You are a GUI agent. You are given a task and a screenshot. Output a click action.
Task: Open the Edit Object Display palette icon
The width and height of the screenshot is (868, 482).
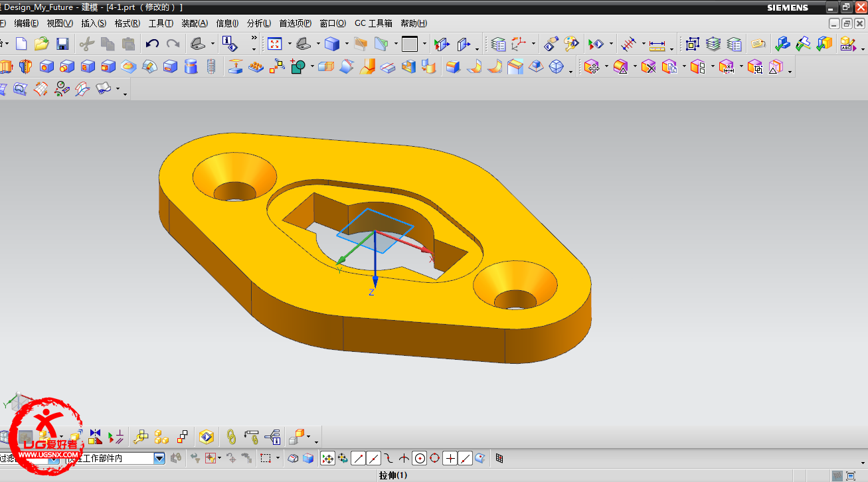click(x=571, y=44)
